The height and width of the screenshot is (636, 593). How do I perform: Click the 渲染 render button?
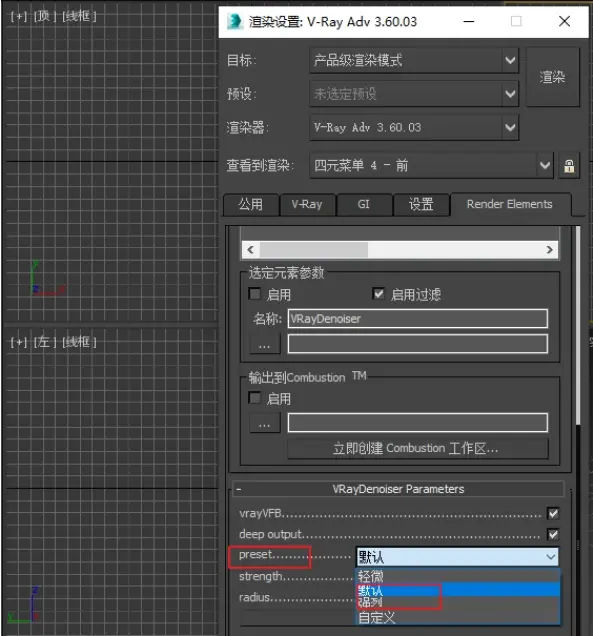pos(552,77)
